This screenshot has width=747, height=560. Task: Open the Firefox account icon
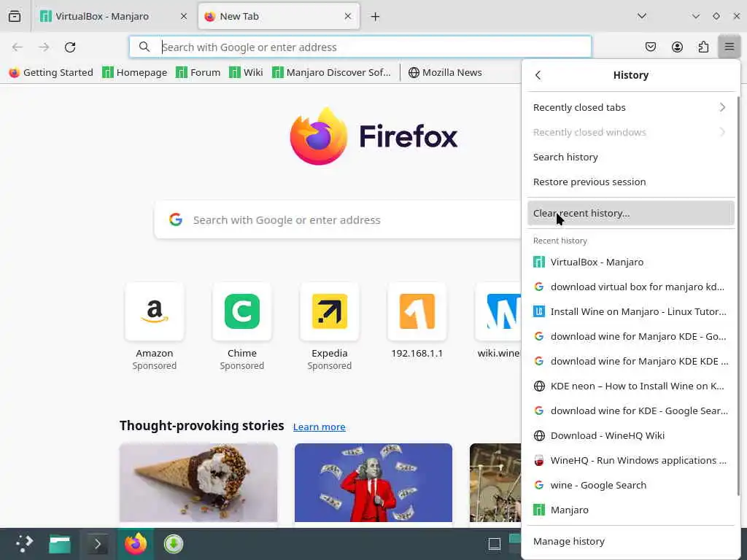point(677,47)
